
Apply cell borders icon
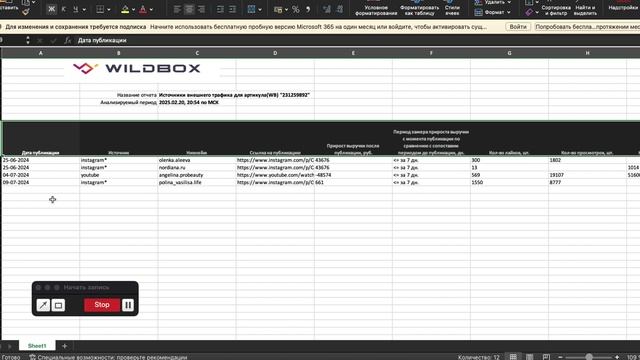coord(100,9)
